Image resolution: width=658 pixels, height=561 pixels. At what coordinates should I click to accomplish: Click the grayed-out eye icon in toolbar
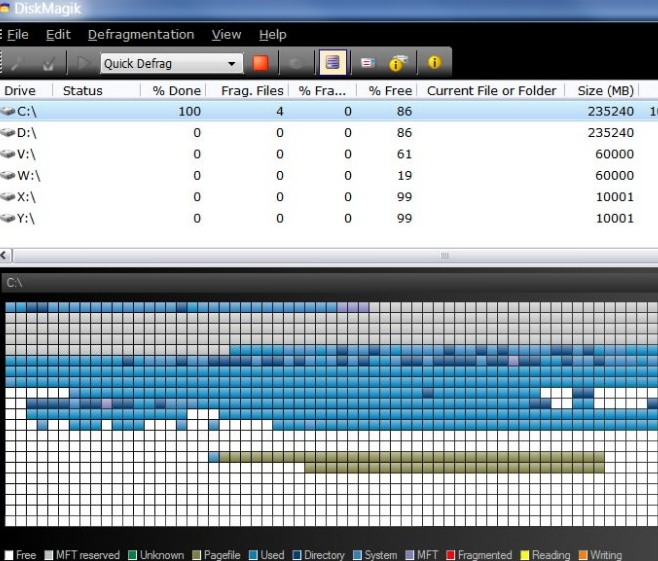(296, 63)
